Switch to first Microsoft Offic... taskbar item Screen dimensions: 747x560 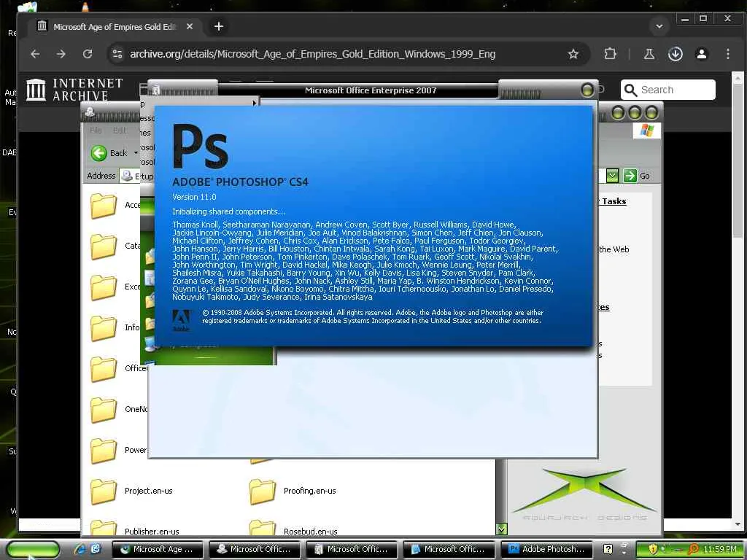[x=255, y=549]
